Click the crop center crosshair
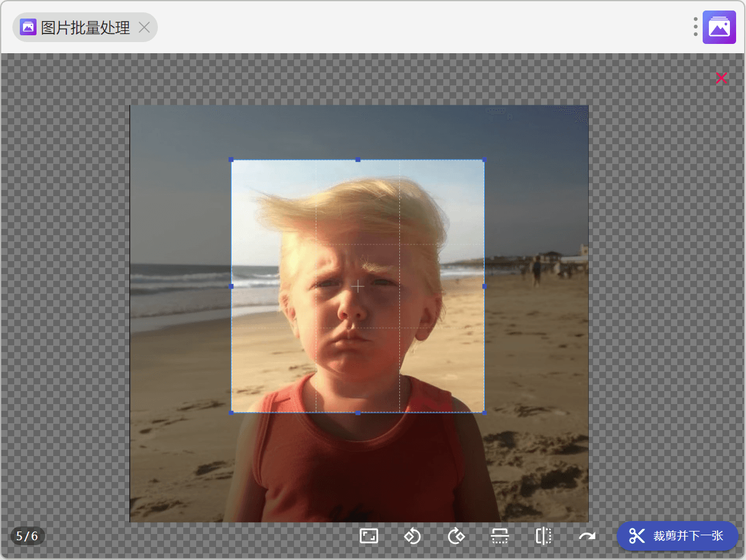Image resolution: width=746 pixels, height=560 pixels. pyautogui.click(x=358, y=286)
